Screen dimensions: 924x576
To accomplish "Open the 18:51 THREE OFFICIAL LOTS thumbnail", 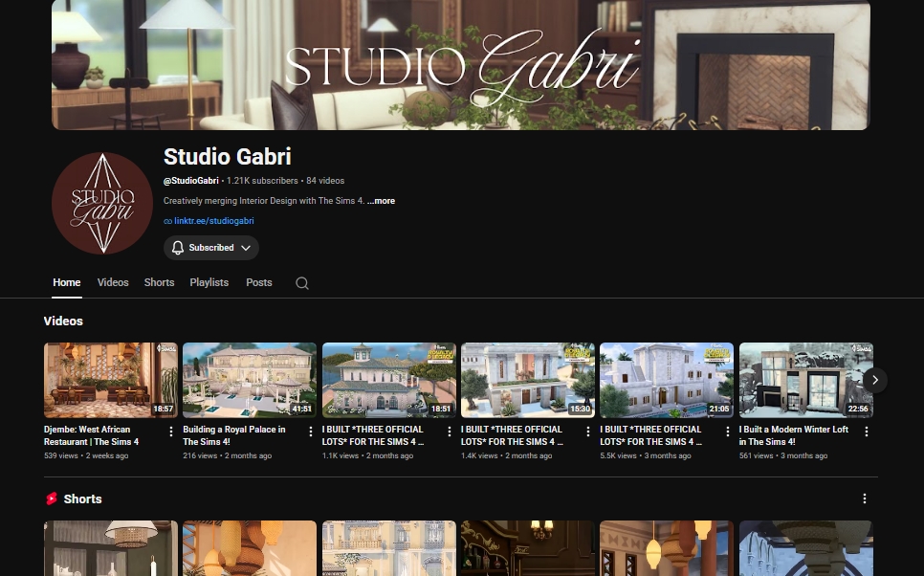I will [389, 380].
